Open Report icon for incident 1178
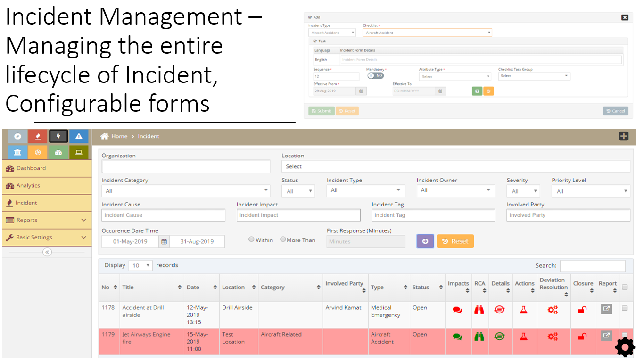 point(606,309)
